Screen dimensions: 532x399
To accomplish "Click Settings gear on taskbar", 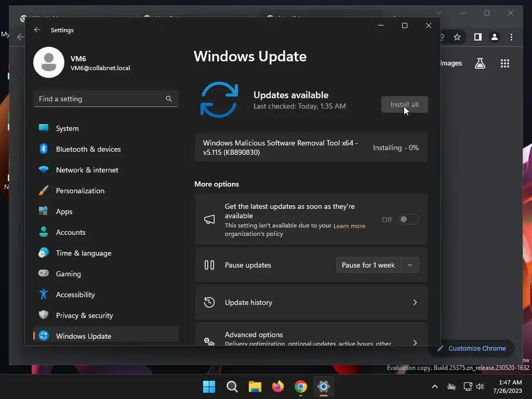I will (x=323, y=387).
